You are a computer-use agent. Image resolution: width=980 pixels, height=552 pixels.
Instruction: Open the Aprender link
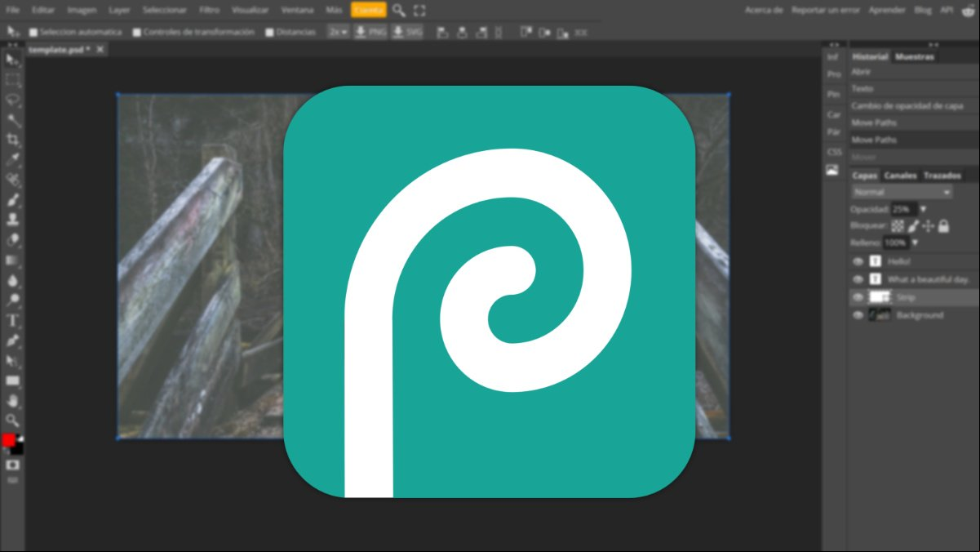click(887, 10)
